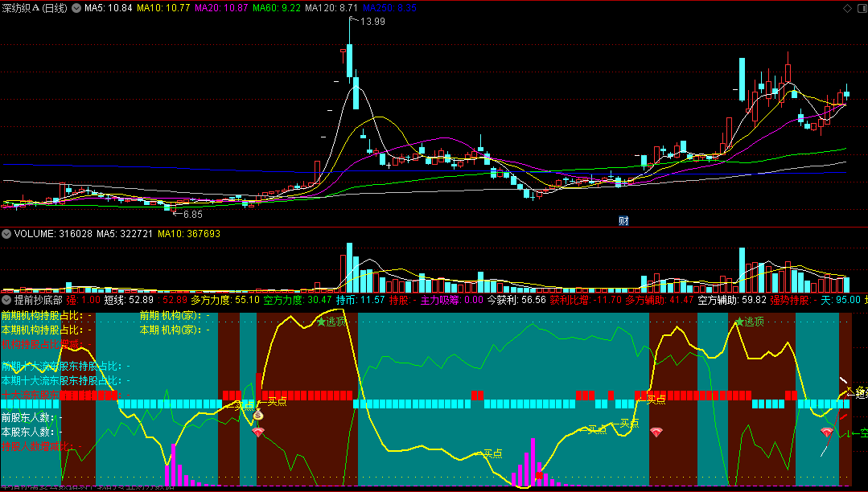Open the 深纺织A chart dropdown arrow
Image resolution: width=868 pixels, height=492 pixels.
coord(76,8)
